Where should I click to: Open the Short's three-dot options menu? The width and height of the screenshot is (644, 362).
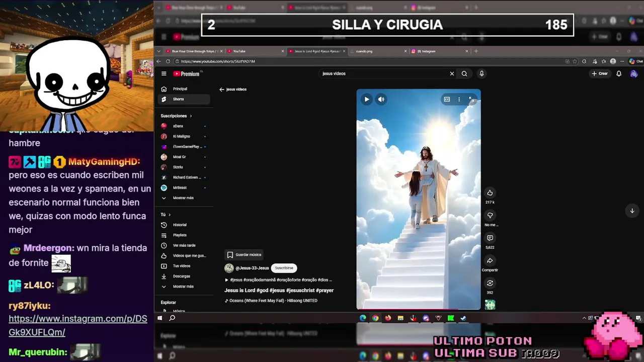coord(459,100)
